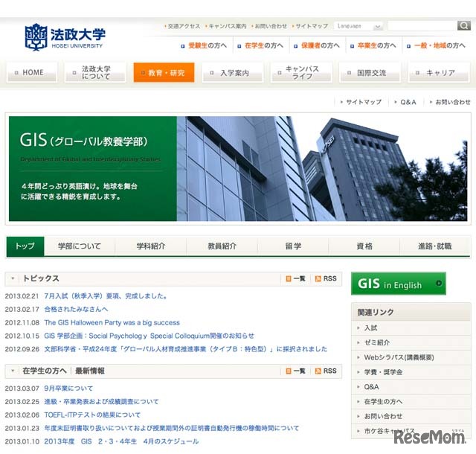The image size is (476, 454).
Task: Select 国際交流 navigation item
Action: [x=370, y=72]
